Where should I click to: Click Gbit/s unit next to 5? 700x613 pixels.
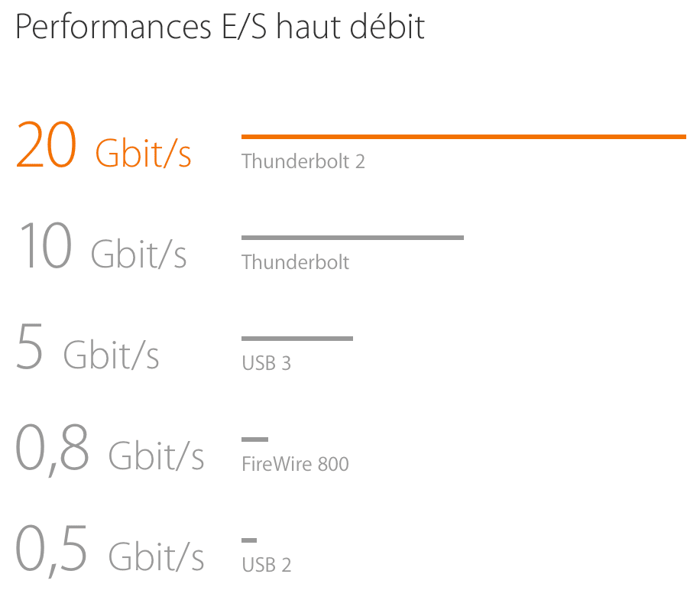click(x=111, y=355)
